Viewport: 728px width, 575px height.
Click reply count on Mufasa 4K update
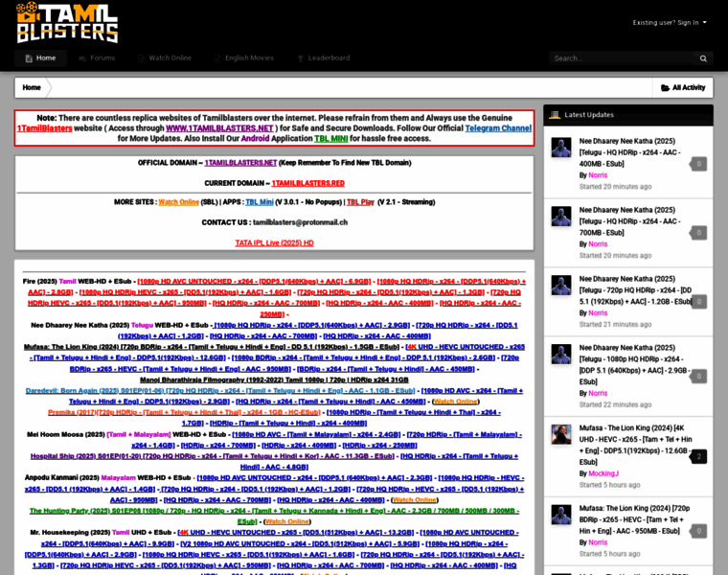698,457
